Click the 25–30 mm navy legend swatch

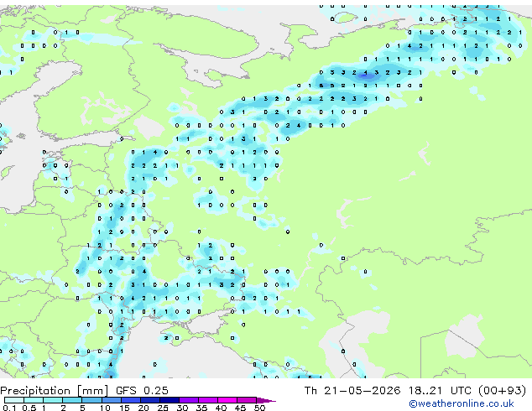(x=169, y=400)
